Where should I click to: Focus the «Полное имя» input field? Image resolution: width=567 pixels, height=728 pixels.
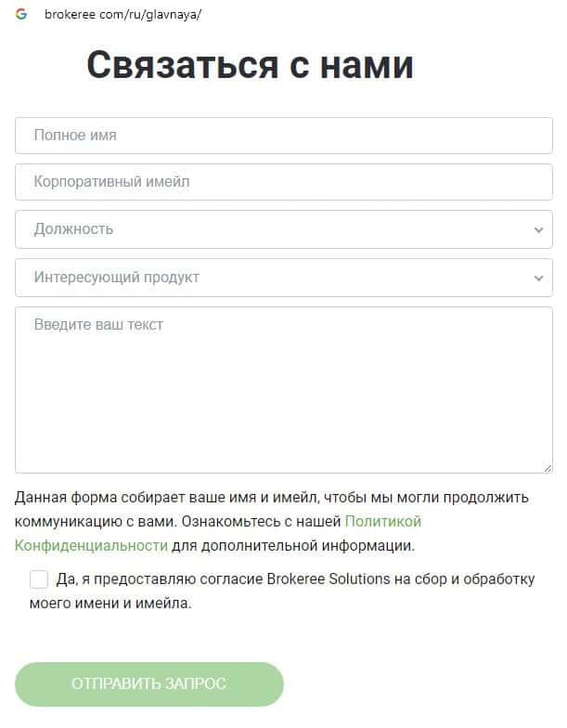(x=283, y=135)
